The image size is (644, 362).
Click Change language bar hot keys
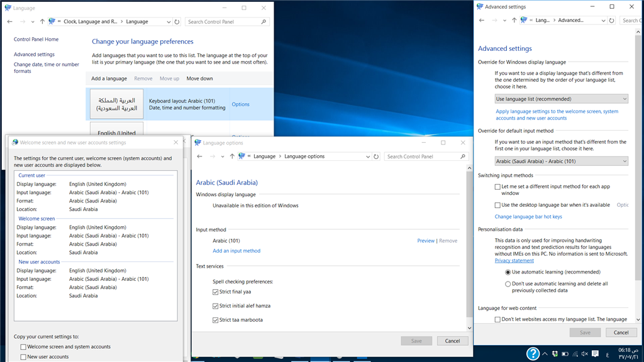tap(528, 217)
